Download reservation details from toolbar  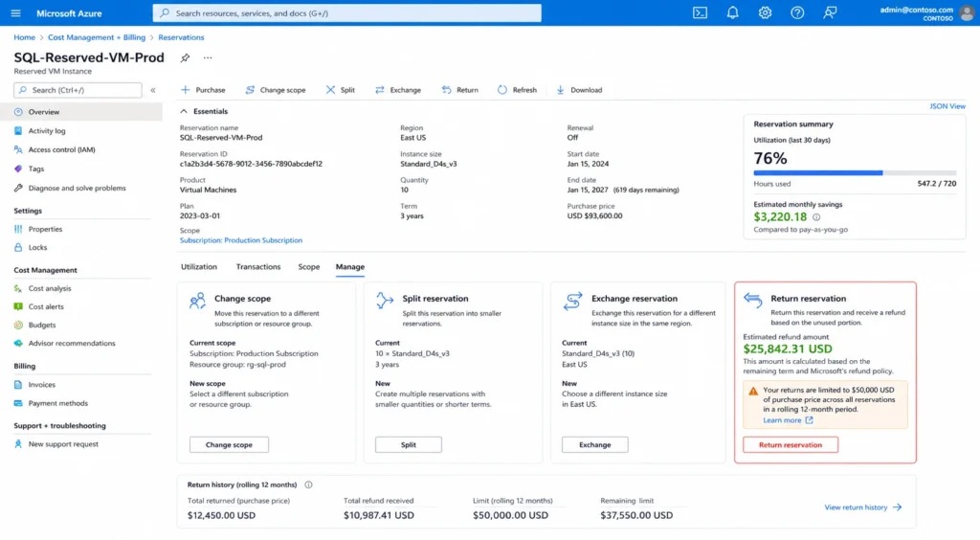(x=579, y=90)
